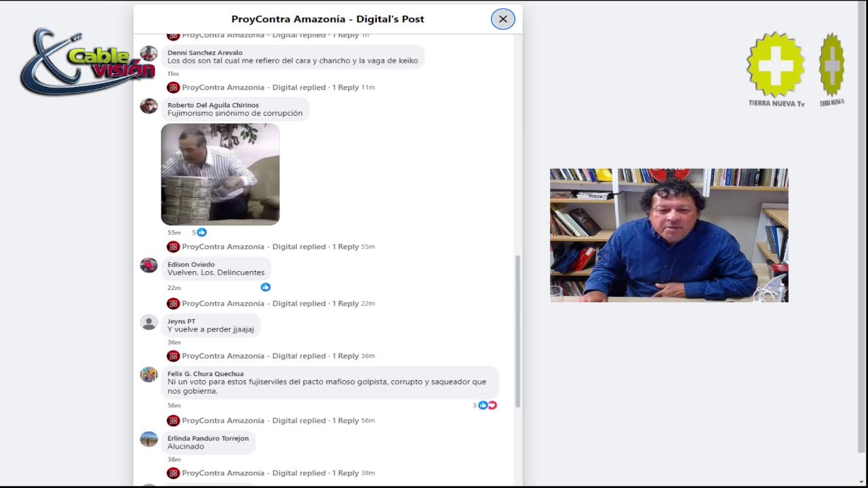
Task: Click ProyContra page icon in 56m reply
Action: tap(173, 420)
